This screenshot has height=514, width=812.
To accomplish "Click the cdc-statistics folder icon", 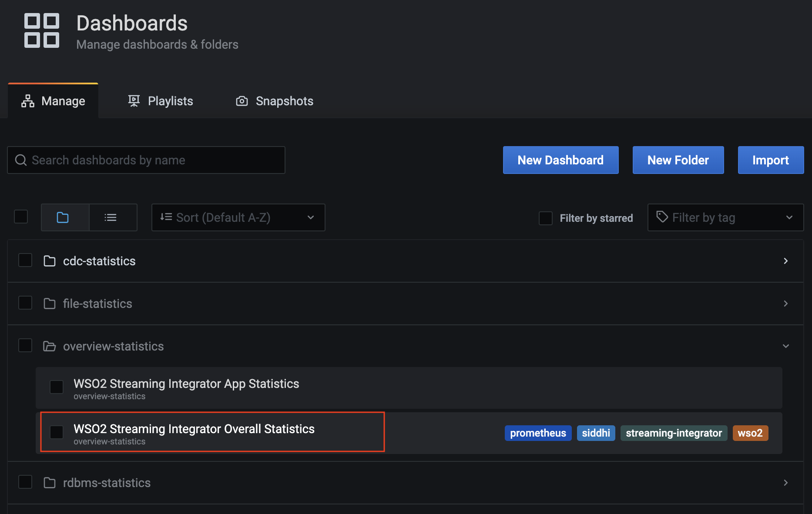I will tap(50, 261).
